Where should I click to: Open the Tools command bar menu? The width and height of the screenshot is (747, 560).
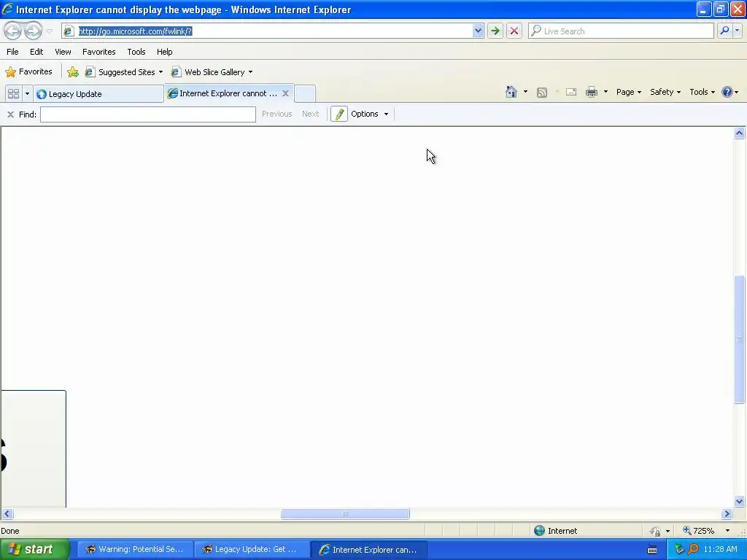point(703,92)
